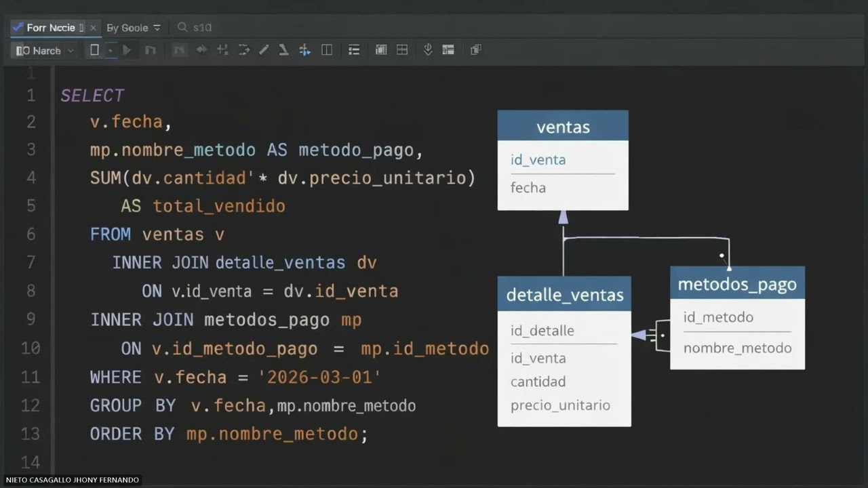Select the 'metodos_pago' table header in diagram
The width and height of the screenshot is (868, 488).
click(737, 283)
